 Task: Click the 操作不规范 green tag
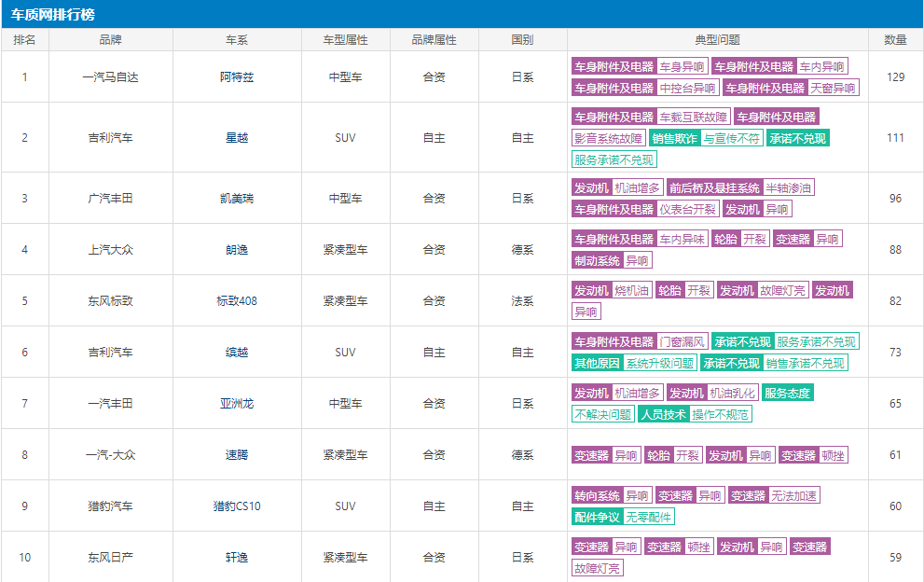(720, 414)
